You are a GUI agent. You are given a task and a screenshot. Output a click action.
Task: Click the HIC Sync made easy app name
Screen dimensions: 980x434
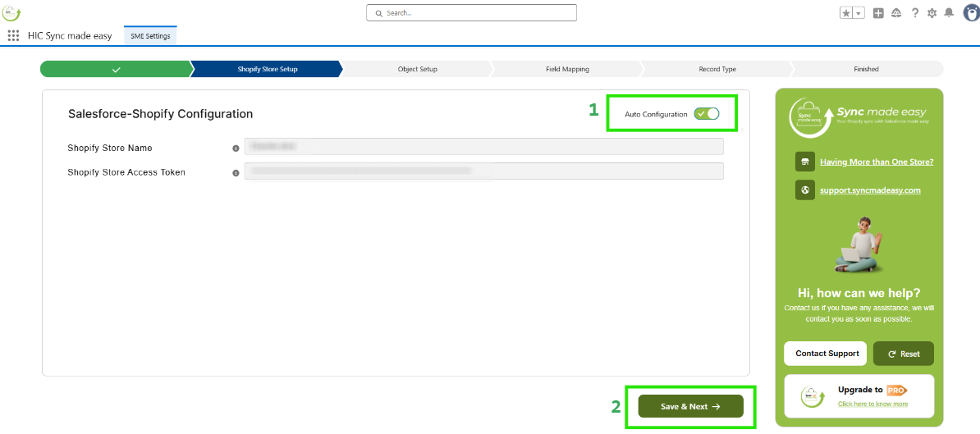pos(70,35)
